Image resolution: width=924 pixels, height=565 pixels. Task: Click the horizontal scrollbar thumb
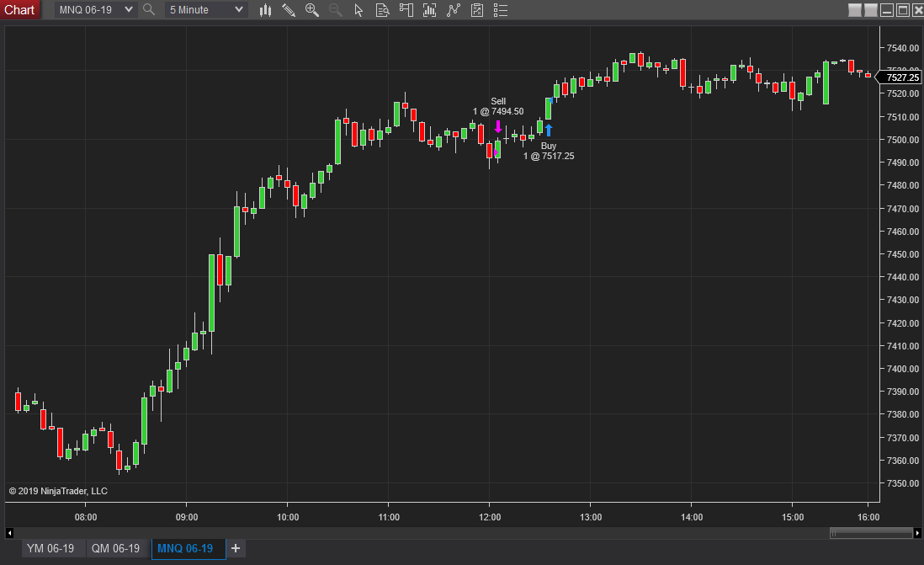(x=872, y=533)
